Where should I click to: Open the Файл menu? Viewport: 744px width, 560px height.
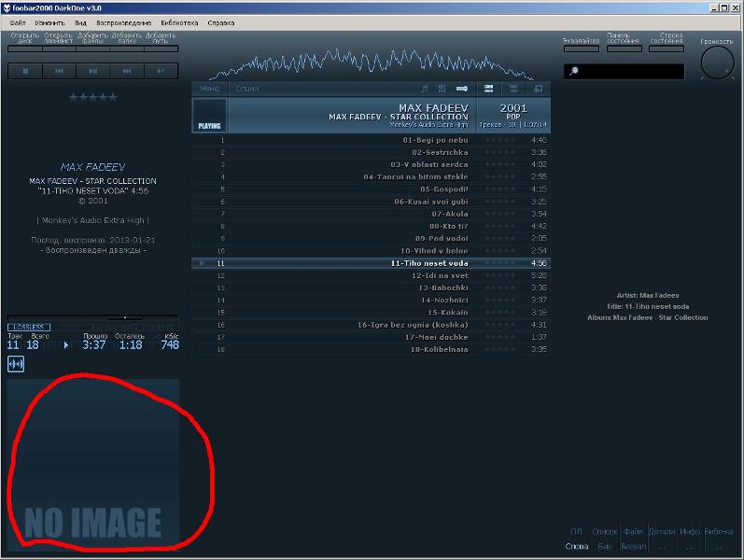click(18, 22)
